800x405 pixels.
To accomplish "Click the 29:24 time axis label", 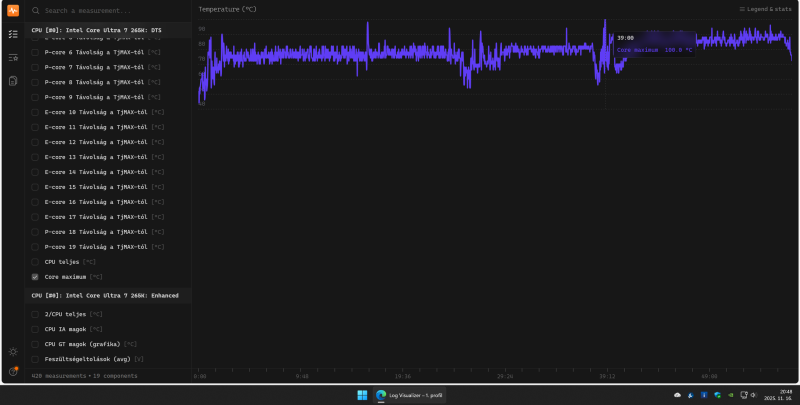I will [x=505, y=376].
